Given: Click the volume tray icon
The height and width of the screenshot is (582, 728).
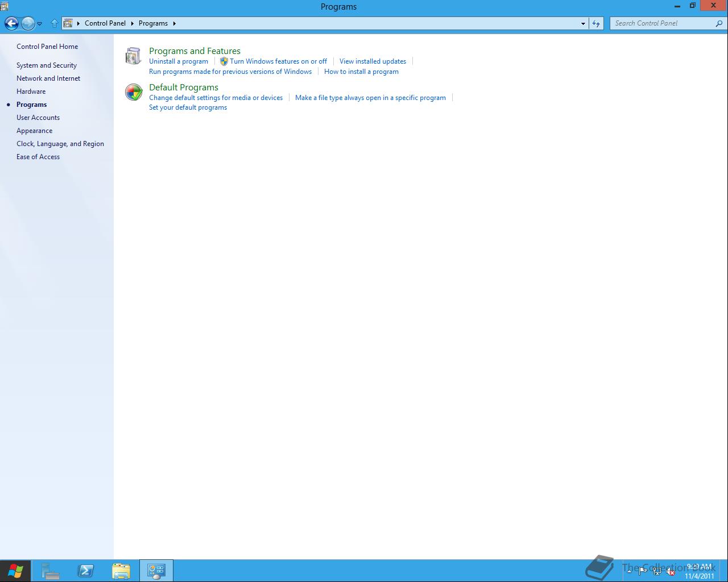Looking at the screenshot, I should [x=671, y=571].
